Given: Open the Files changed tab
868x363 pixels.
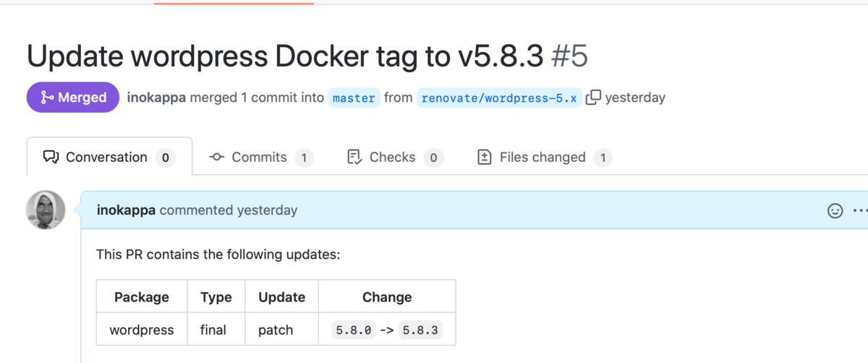Looking at the screenshot, I should 545,157.
